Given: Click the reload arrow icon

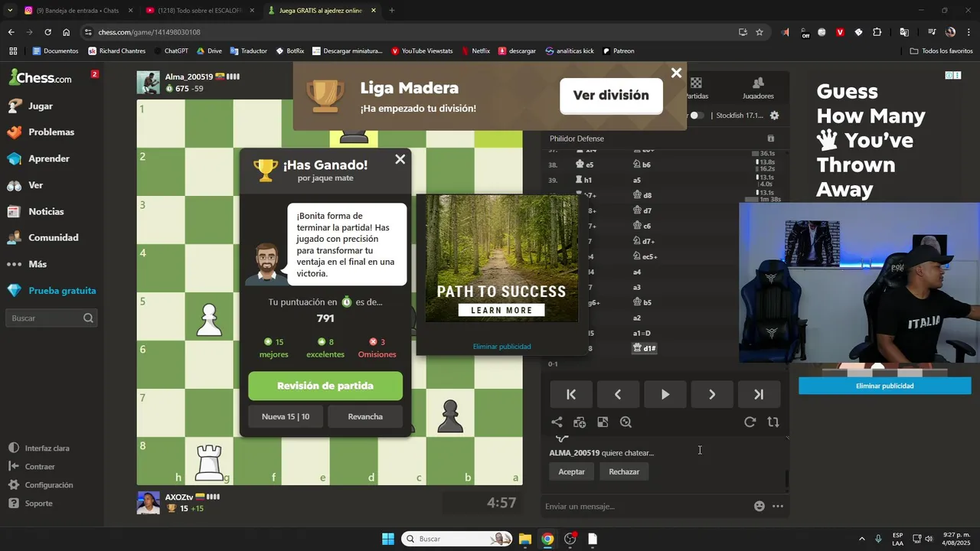Looking at the screenshot, I should 750,422.
